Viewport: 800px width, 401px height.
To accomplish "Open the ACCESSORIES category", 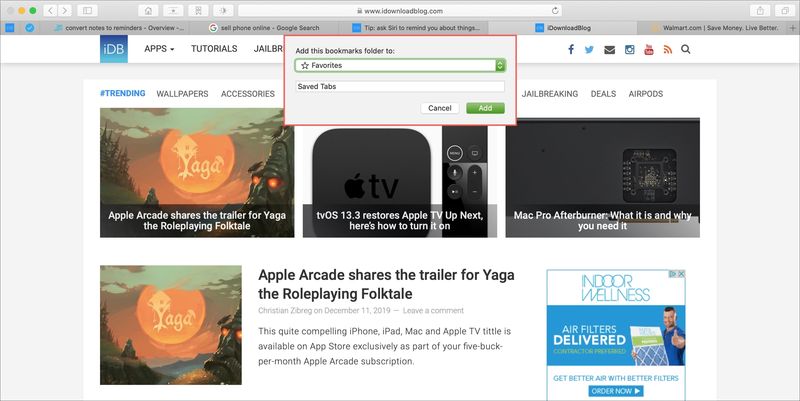I will (248, 94).
